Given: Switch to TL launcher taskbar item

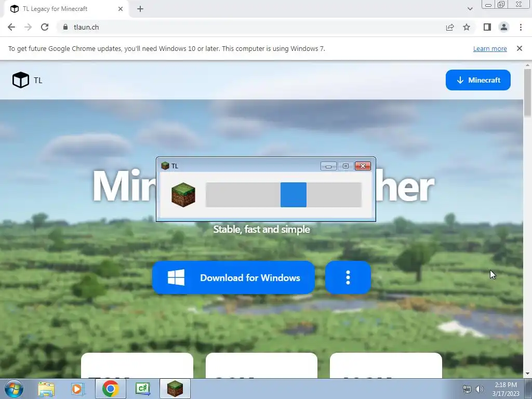Looking at the screenshot, I should click(175, 389).
